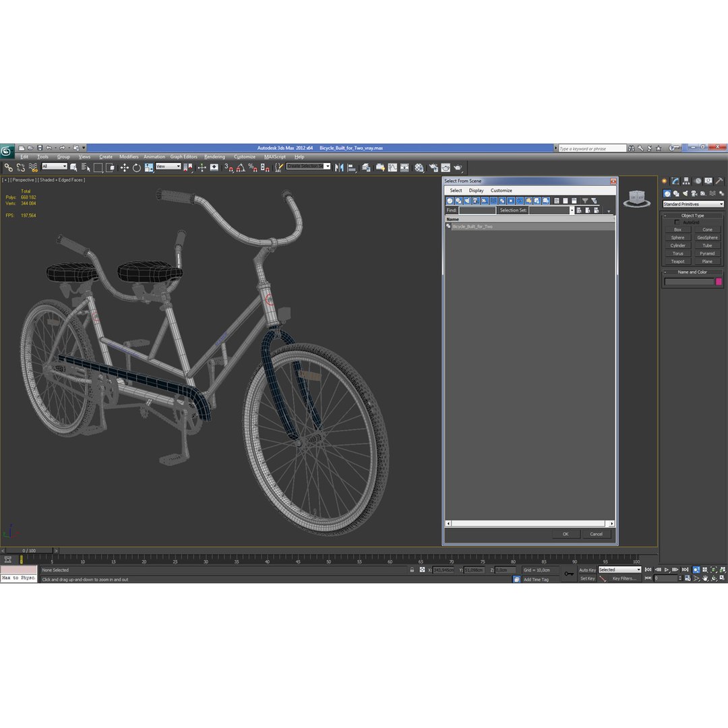Viewport: 728px width, 728px height.
Task: Switch to the Hierarchy command panel tab
Action: tap(686, 181)
